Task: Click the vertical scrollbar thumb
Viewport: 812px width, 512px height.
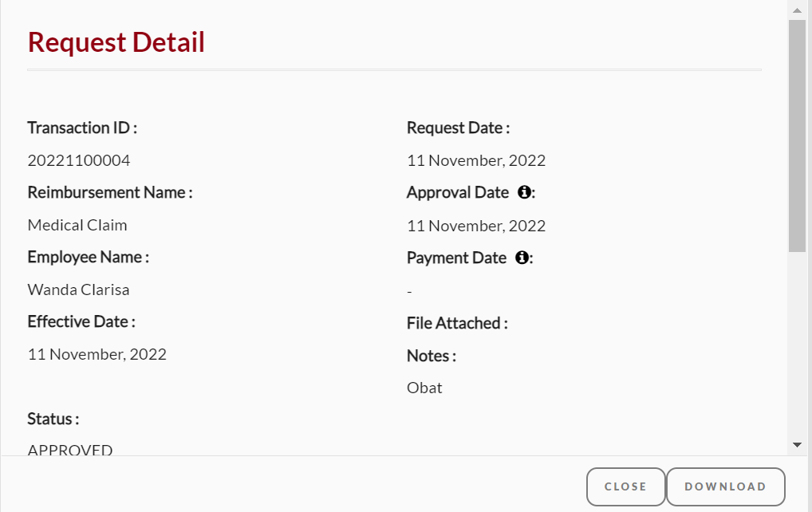Action: (x=797, y=136)
